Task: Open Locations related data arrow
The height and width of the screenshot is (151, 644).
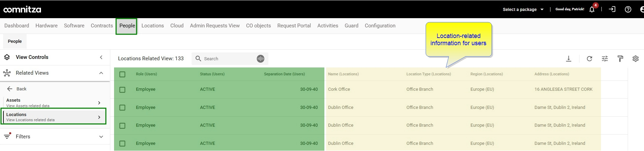Action: (99, 117)
